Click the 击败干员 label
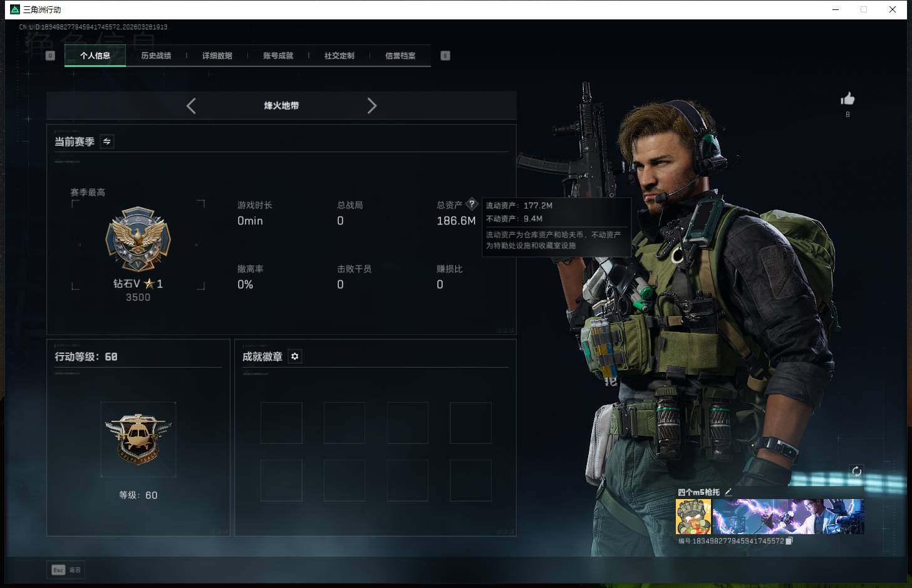The height and width of the screenshot is (588, 912). (355, 269)
